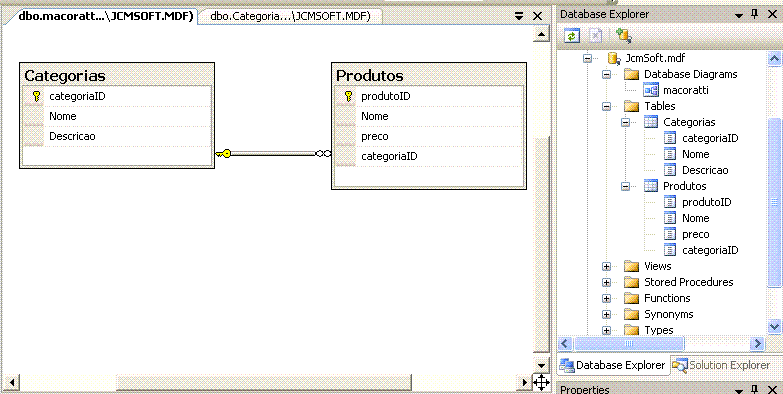Click the Refresh icon in Database Explorer
The width and height of the screenshot is (783, 394).
tap(572, 36)
